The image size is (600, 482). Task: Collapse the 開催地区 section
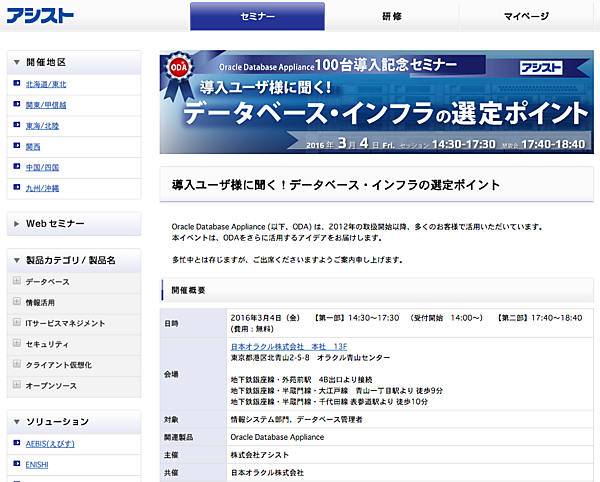(x=16, y=62)
